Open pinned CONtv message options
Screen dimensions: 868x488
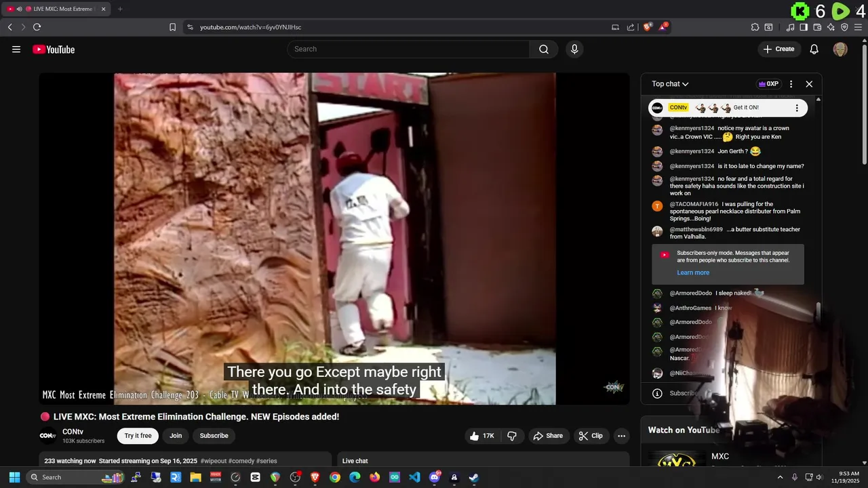click(x=797, y=108)
